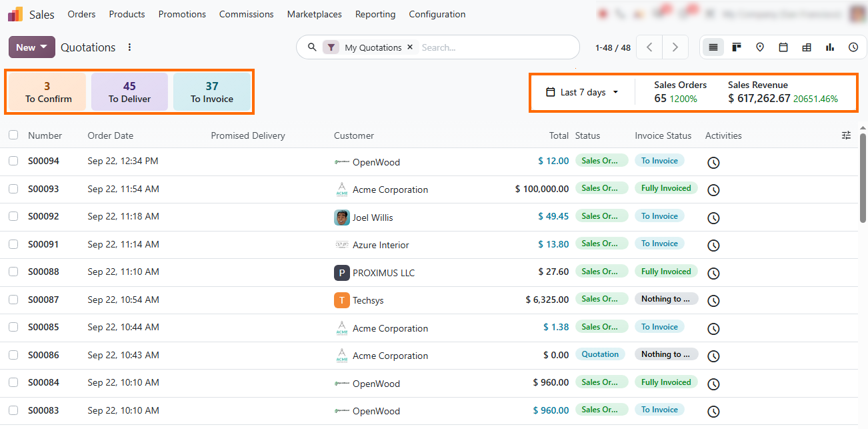Tick the checkbox for S00087 Techsys

coord(13,300)
